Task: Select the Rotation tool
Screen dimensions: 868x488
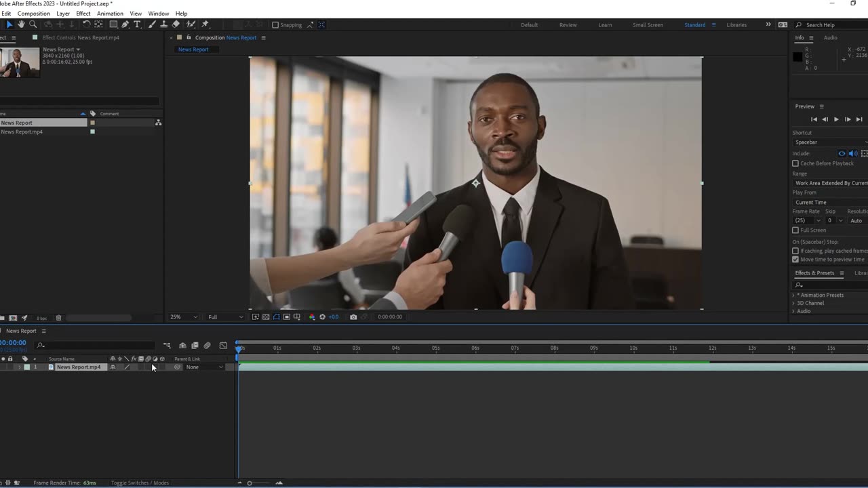Action: tap(87, 24)
